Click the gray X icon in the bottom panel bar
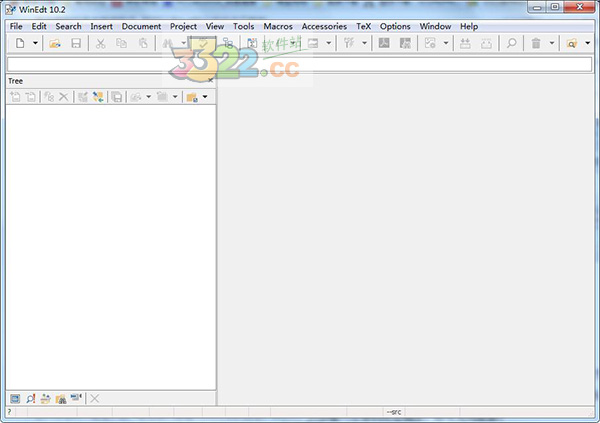 point(95,399)
